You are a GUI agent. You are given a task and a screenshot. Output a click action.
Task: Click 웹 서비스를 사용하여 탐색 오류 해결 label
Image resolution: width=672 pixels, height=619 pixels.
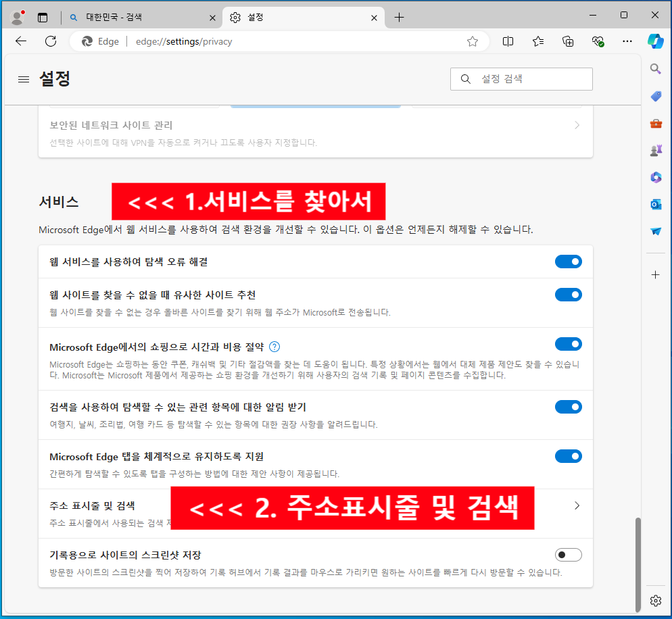point(128,262)
